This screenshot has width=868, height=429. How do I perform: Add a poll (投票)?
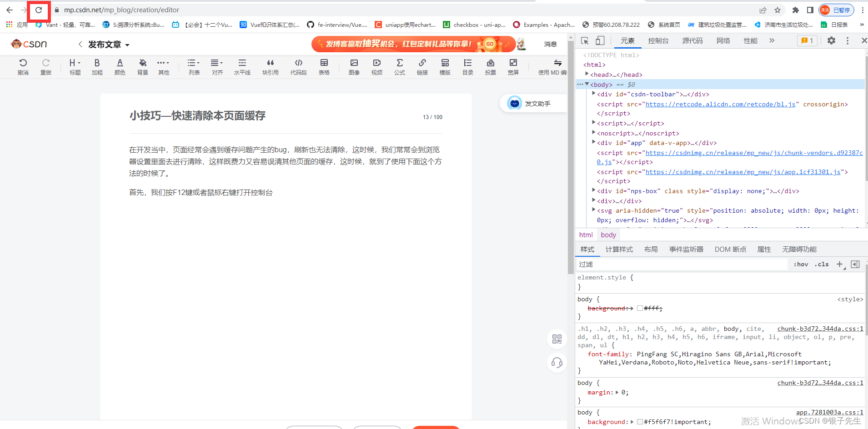[x=491, y=67]
